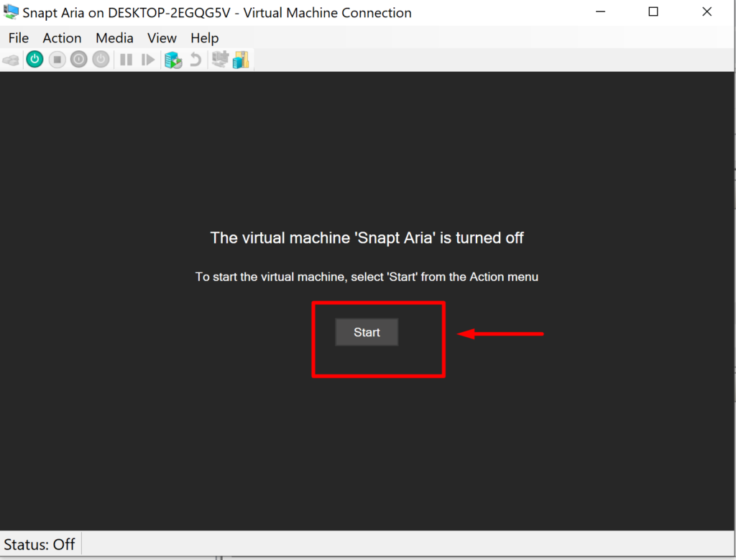Click the Enhanced Session toolbar icon

pos(220,59)
